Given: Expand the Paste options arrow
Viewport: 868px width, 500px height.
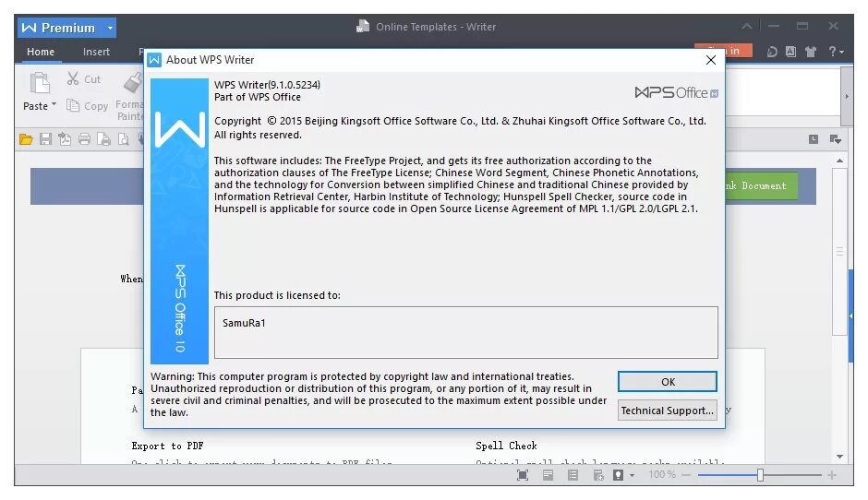Looking at the screenshot, I should point(54,104).
